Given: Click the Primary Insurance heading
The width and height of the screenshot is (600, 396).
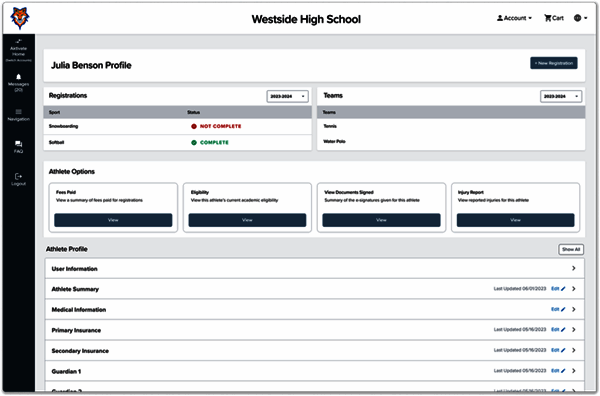Looking at the screenshot, I should (76, 330).
